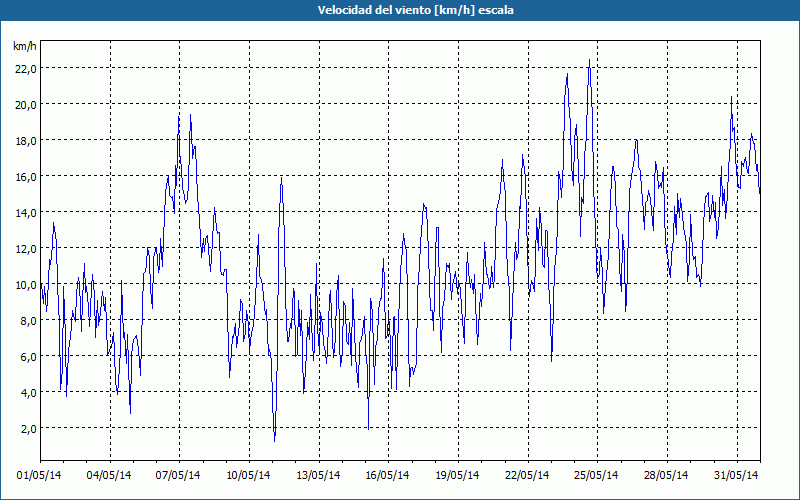Click the 'km/h' axis unit label
800x500 pixels.
[x=24, y=46]
